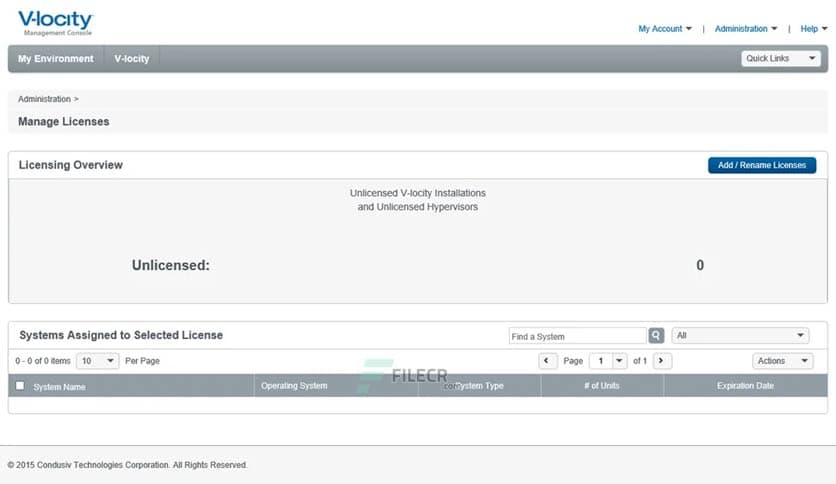Click the Unlicensed V-locity Installations text
This screenshot has width=836, height=484.
[417, 193]
